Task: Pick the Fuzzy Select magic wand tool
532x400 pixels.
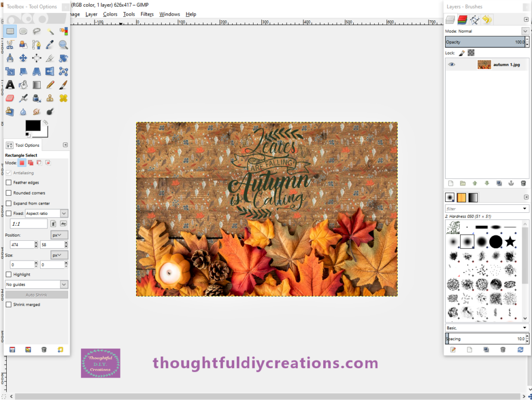Action: (50, 31)
